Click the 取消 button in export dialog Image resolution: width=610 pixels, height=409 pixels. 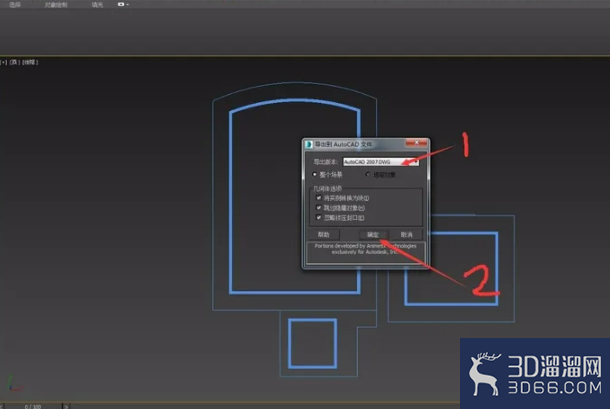(x=406, y=234)
